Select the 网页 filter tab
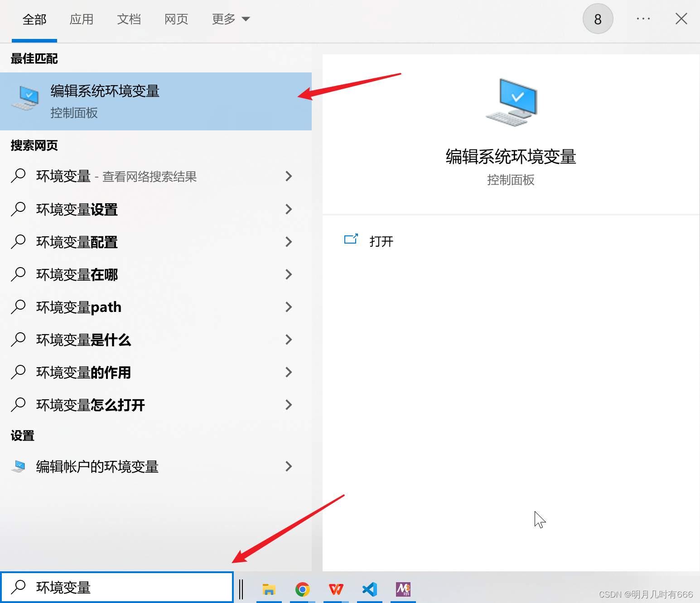The height and width of the screenshot is (603, 700). pyautogui.click(x=176, y=19)
